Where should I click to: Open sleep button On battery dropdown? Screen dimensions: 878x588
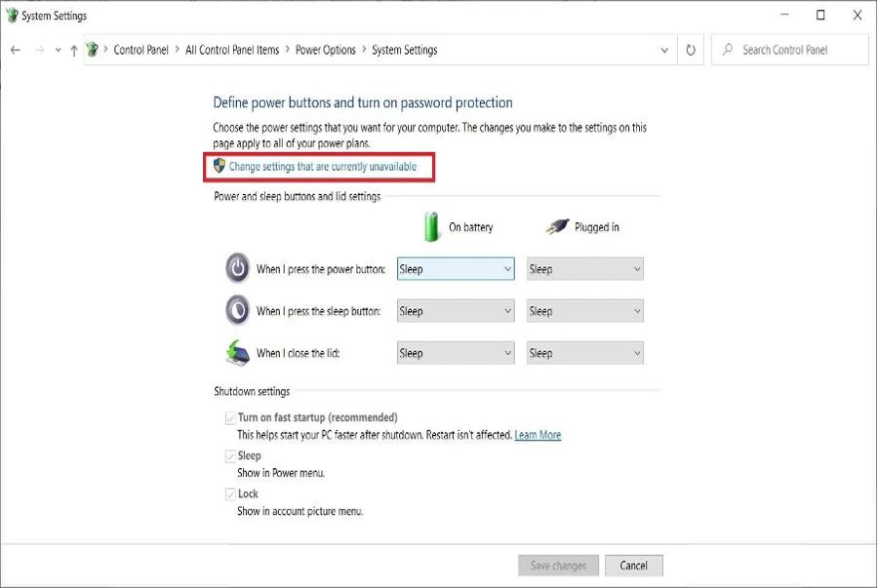point(456,311)
